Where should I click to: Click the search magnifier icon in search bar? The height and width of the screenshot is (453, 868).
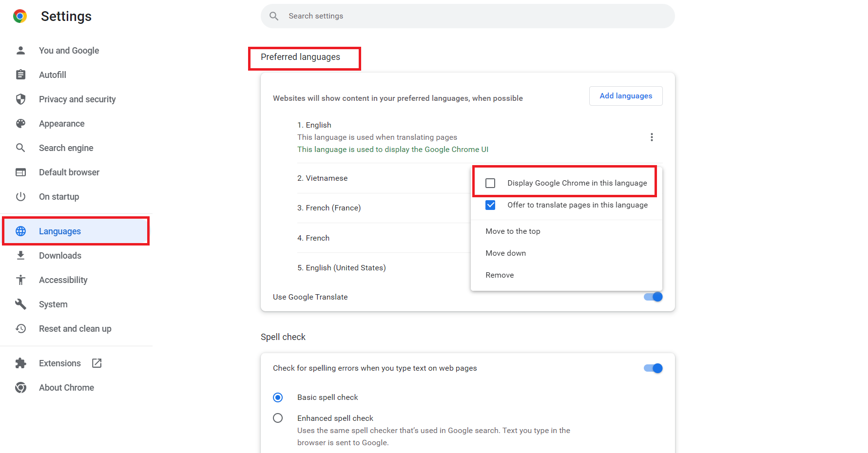pyautogui.click(x=274, y=16)
